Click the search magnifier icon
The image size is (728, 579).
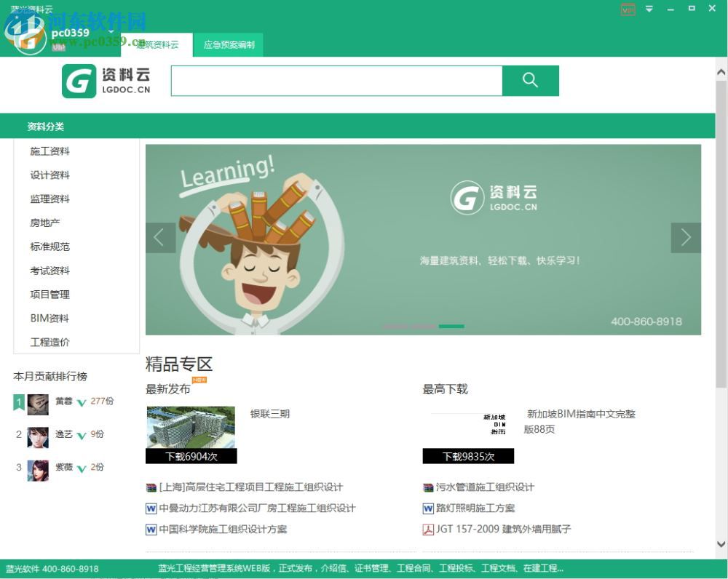531,81
